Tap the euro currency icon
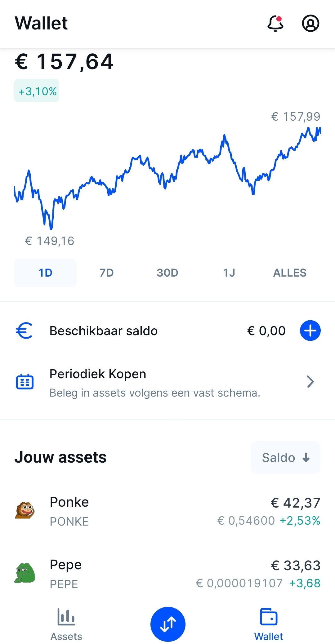The image size is (335, 644). (24, 331)
